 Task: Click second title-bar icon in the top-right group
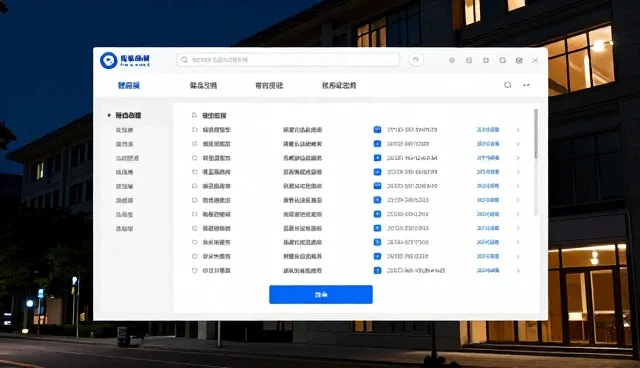469,60
